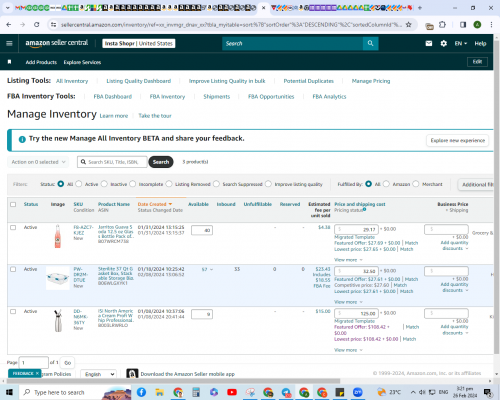Select the Active status radio button
This screenshot has height=400, width=500.
pyautogui.click(x=79, y=184)
